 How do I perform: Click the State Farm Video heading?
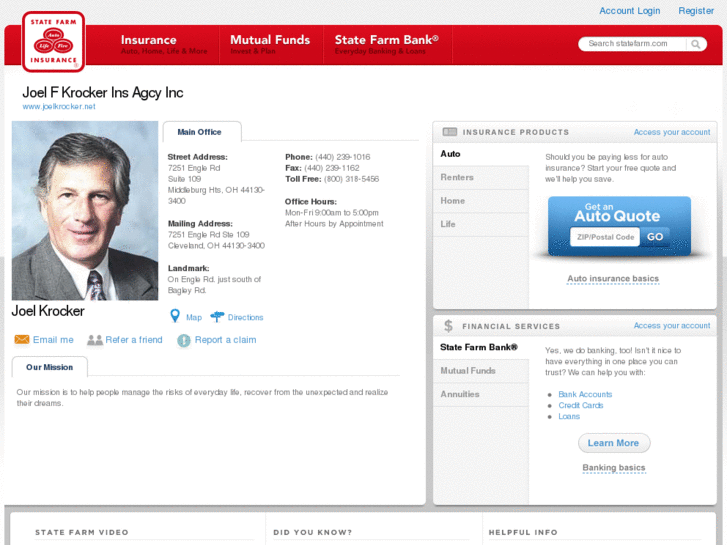(x=82, y=532)
